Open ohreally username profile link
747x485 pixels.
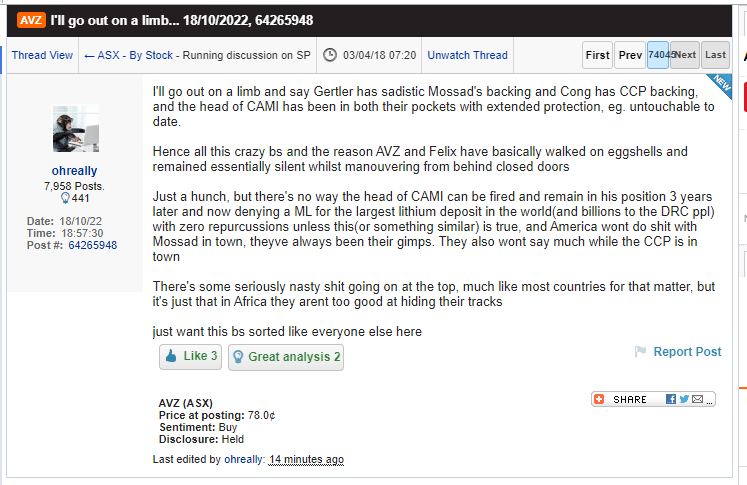point(75,171)
